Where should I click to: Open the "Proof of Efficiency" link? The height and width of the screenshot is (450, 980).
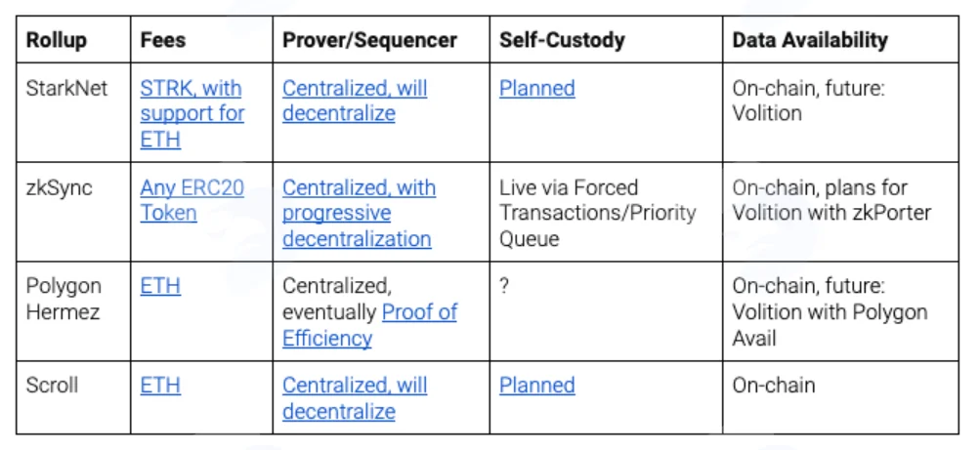(x=370, y=324)
